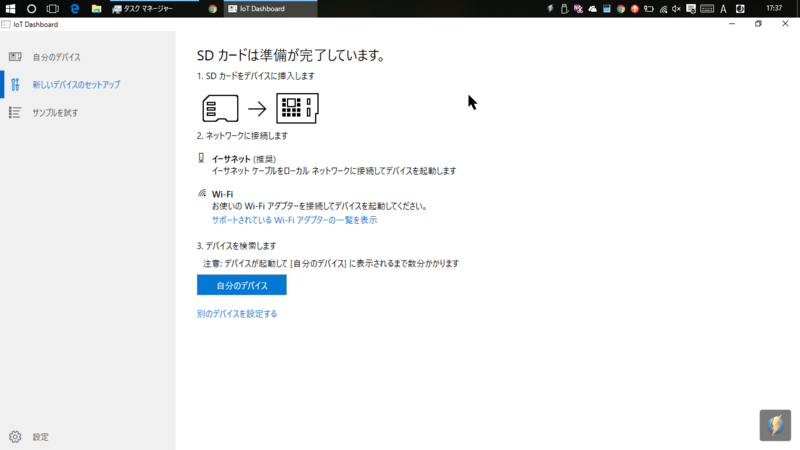The width and height of the screenshot is (800, 450).
Task: Click the battery tray icon
Action: coord(649,9)
